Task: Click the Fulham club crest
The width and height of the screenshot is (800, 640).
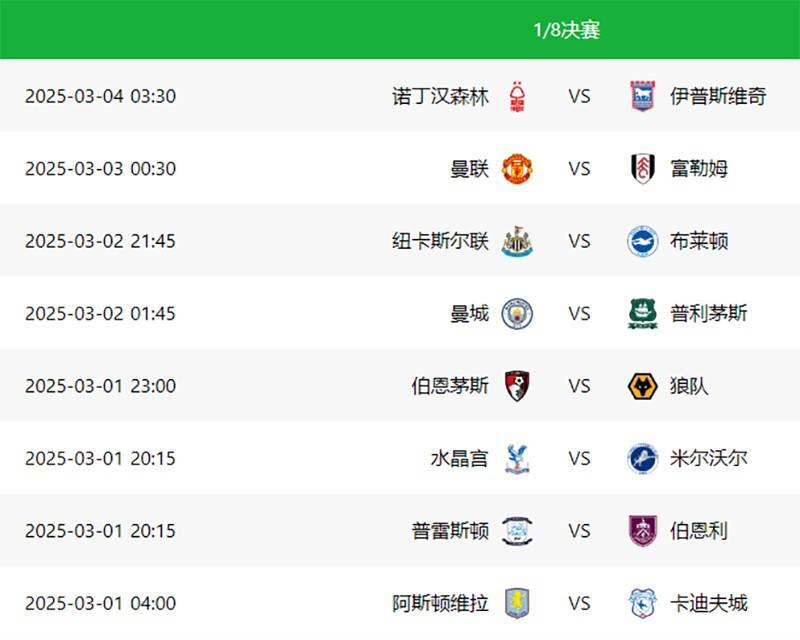Action: point(642,168)
